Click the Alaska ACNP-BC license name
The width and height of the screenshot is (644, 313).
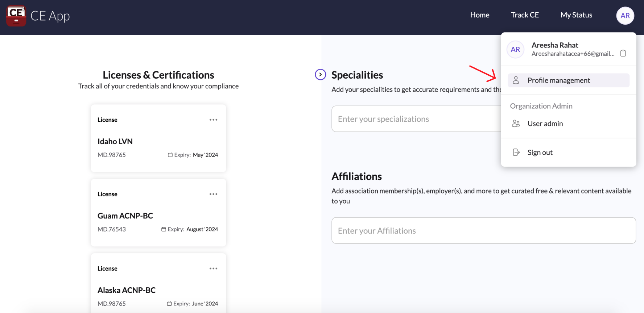pyautogui.click(x=127, y=290)
